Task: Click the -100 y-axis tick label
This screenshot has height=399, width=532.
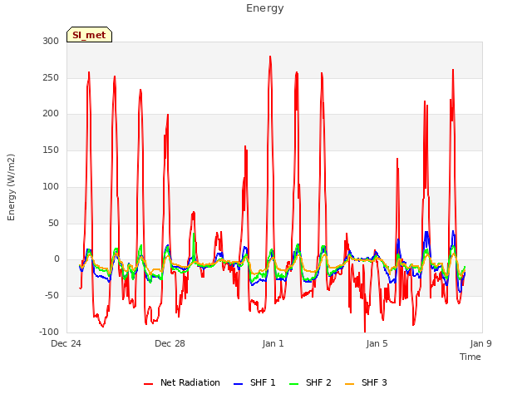Action: tap(49, 332)
